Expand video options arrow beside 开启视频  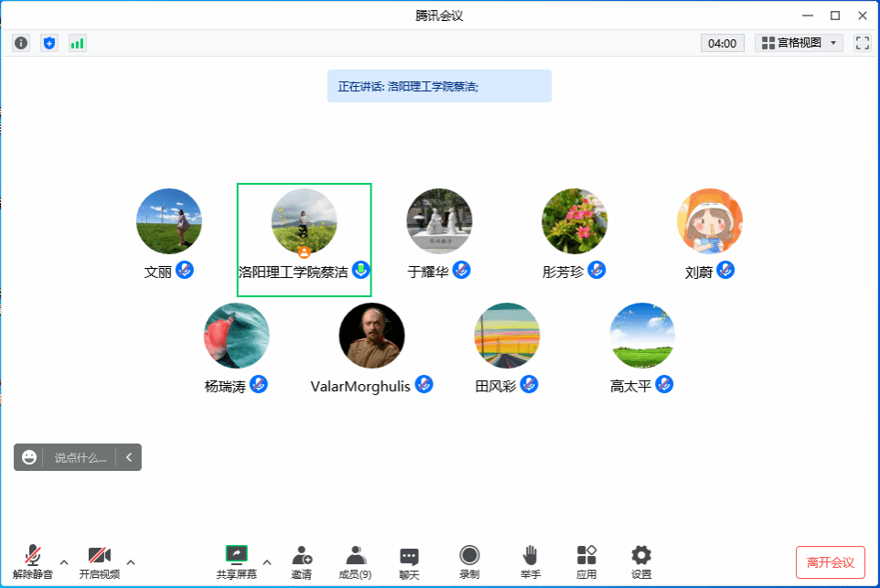pos(131,561)
